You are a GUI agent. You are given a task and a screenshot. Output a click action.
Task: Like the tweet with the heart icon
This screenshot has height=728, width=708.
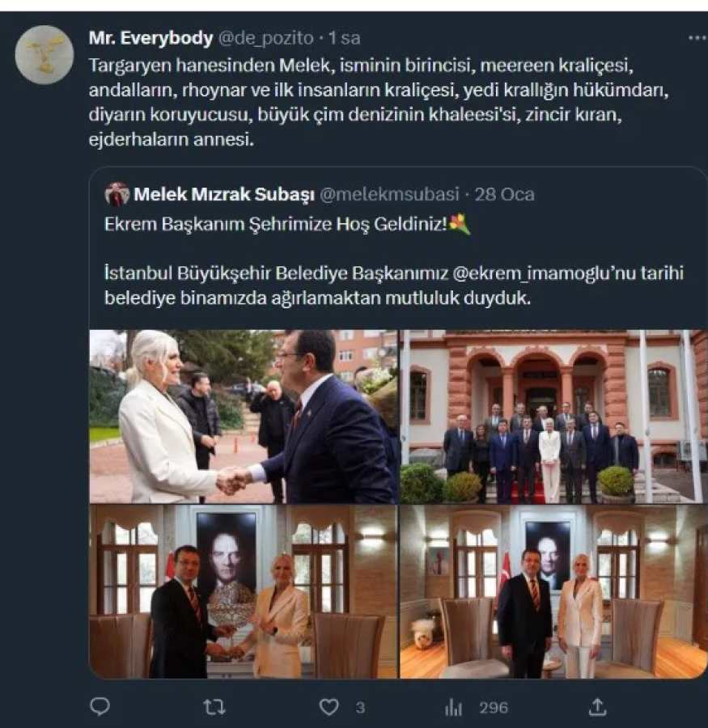click(329, 707)
